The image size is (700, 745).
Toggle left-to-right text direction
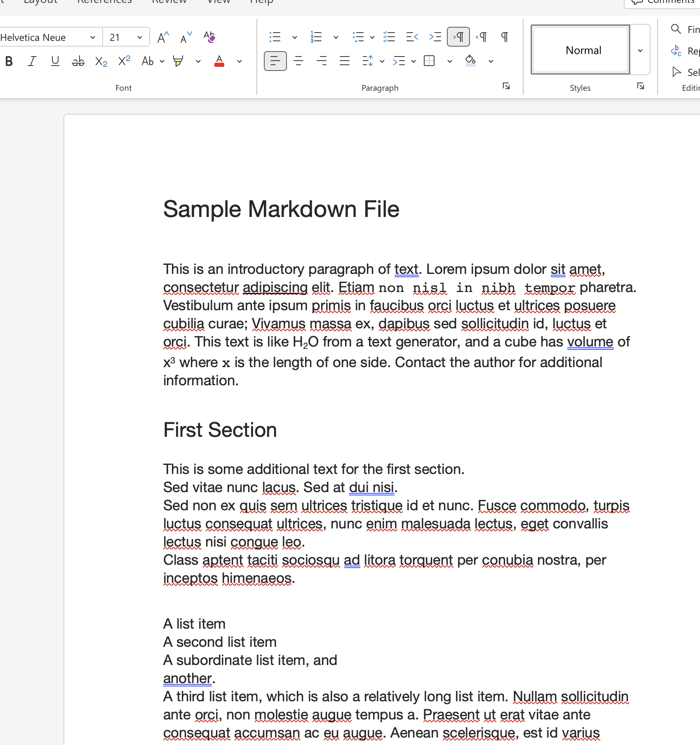458,37
